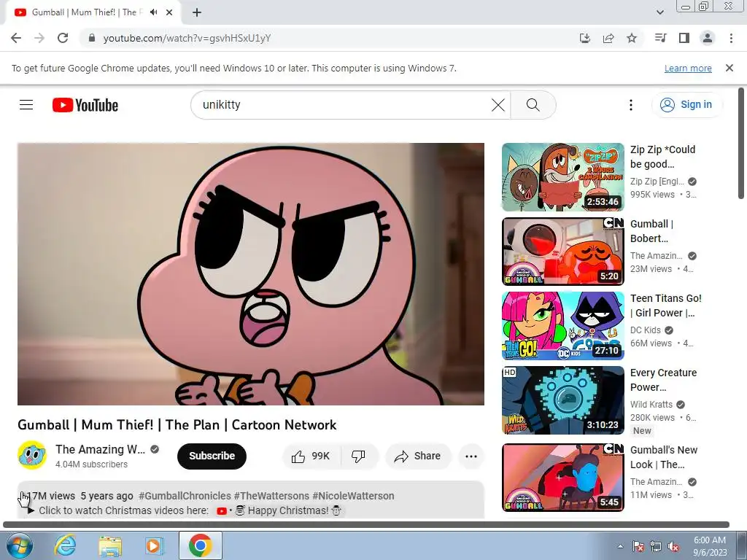Screen dimensions: 747x560
Task: Show hidden system tray icons
Action: coord(620,546)
